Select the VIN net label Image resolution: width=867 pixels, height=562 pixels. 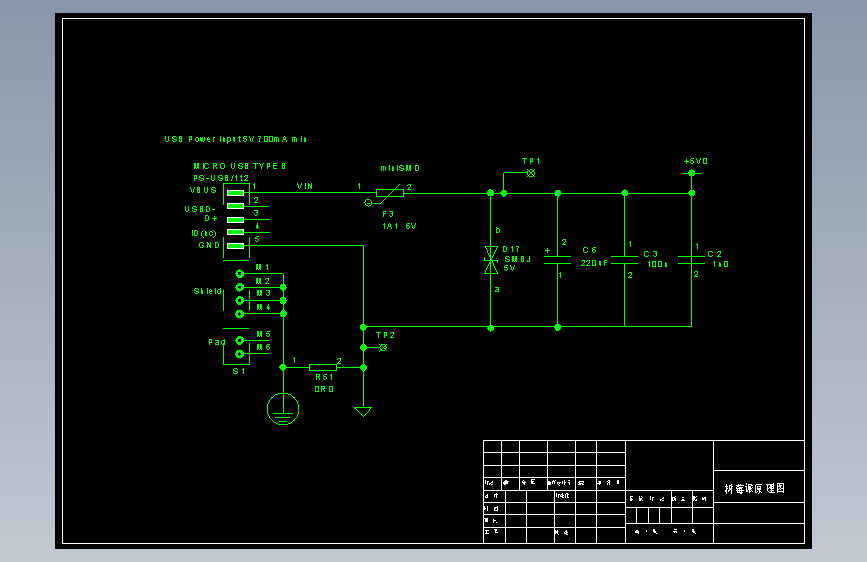click(x=305, y=186)
